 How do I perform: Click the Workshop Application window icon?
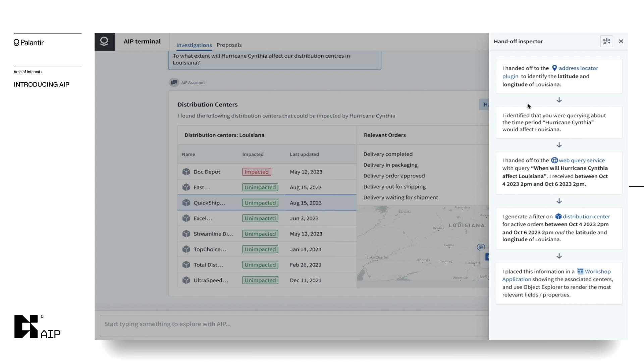tap(580, 271)
